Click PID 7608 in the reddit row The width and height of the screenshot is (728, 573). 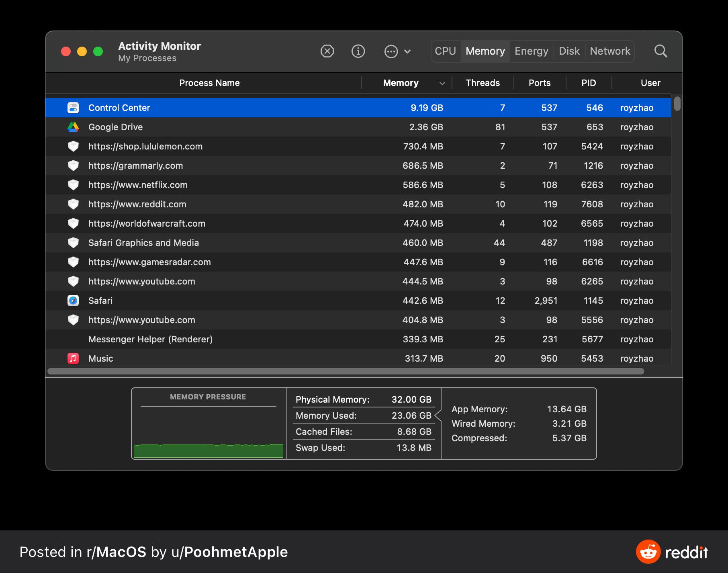tap(592, 204)
